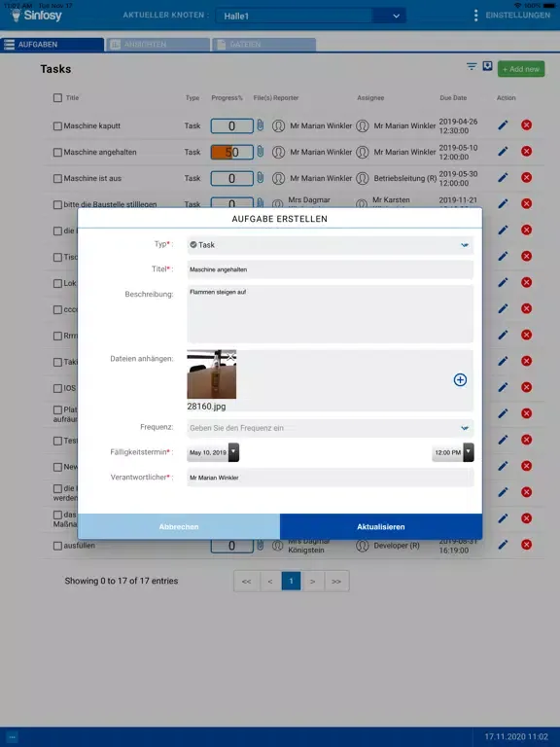
Task: Click the green Add new button
Action: coord(521,69)
